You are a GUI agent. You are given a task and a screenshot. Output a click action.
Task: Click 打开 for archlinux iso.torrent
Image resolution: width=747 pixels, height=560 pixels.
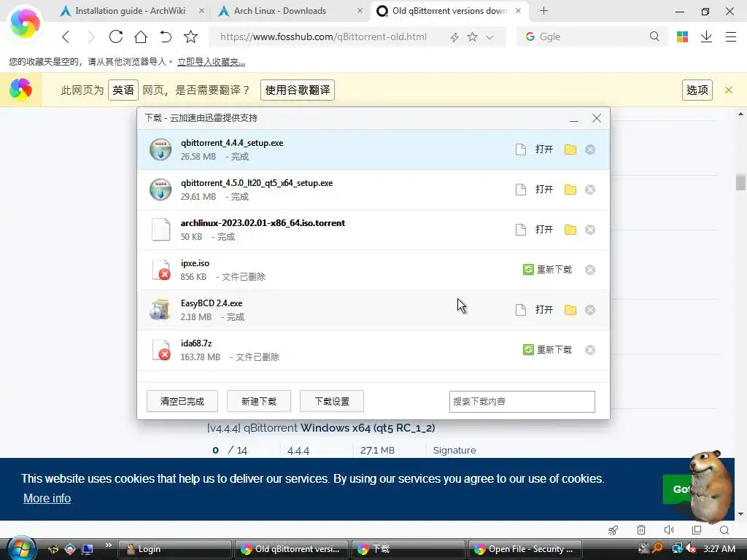pos(544,230)
